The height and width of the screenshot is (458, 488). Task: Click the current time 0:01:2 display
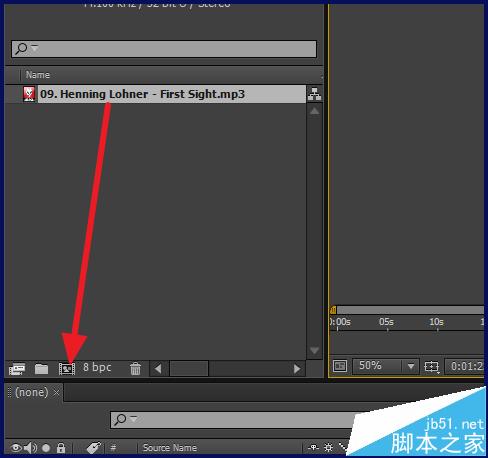pos(466,366)
